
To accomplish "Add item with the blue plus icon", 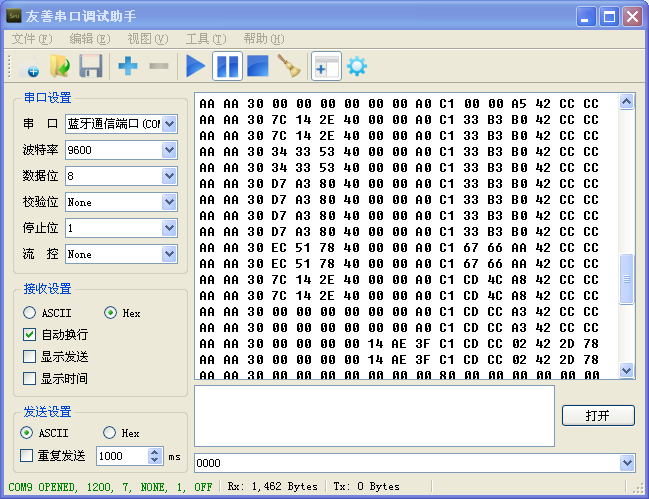I will [127, 66].
